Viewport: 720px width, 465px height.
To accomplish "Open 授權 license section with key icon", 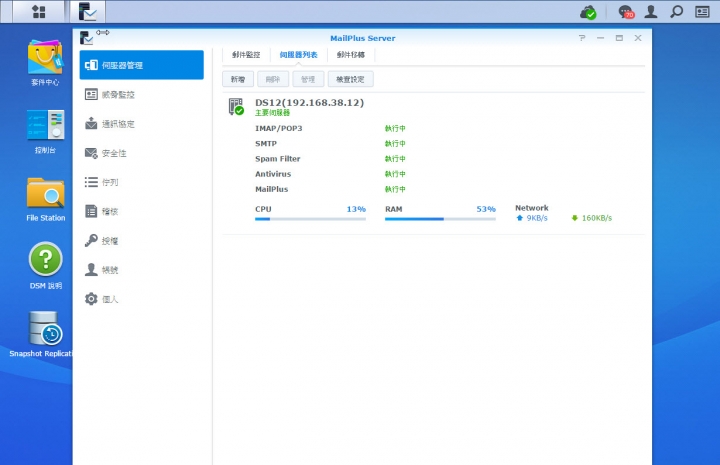I will (141, 241).
